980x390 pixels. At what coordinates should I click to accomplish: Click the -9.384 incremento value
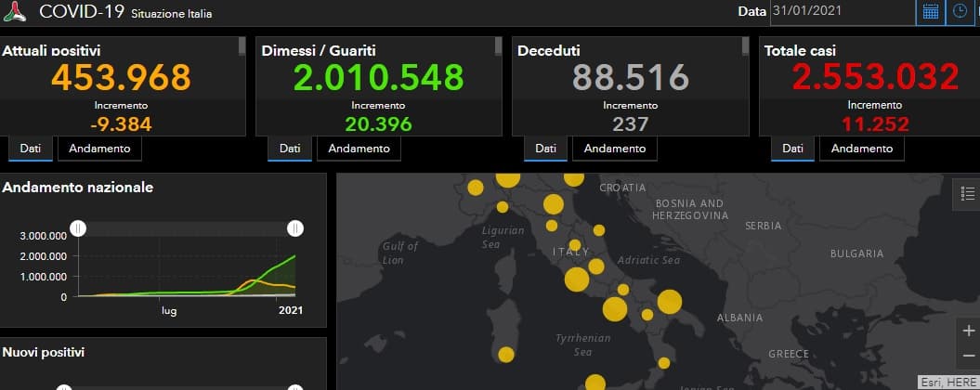tap(122, 124)
